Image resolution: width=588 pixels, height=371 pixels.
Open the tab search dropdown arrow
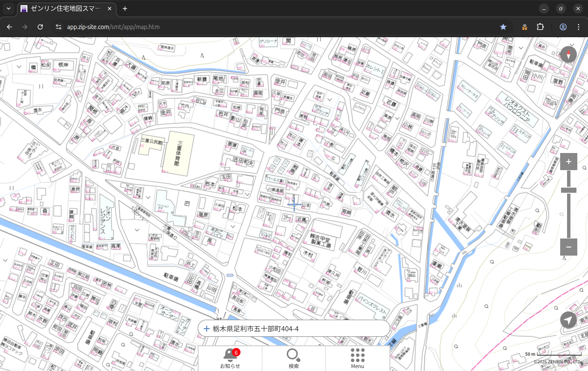coord(8,9)
